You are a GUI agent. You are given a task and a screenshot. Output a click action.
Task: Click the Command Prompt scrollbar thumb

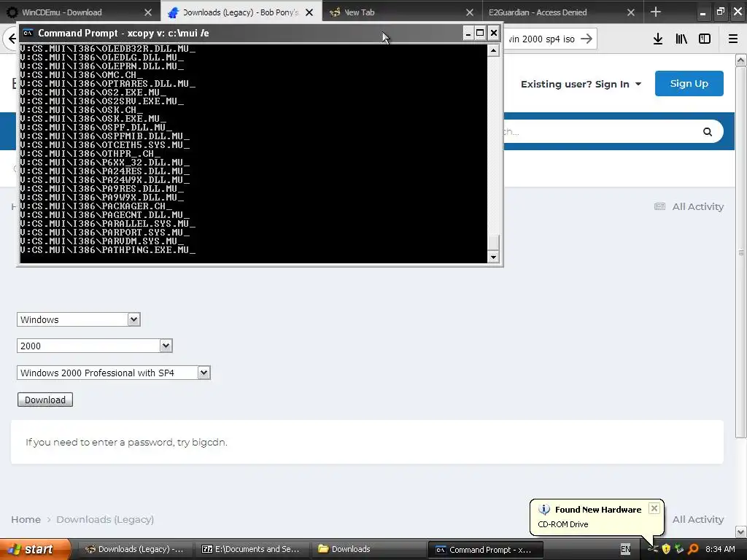coord(493,242)
